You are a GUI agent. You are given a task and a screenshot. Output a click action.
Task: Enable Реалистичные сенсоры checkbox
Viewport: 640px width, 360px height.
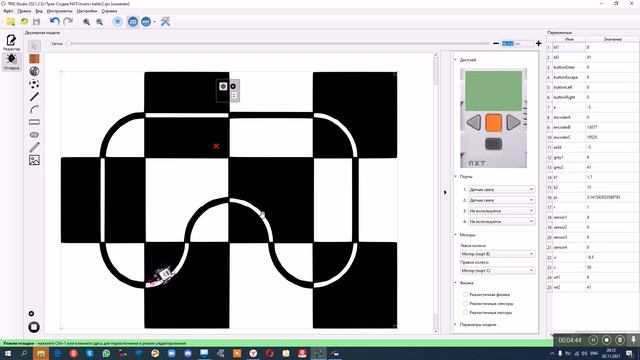(x=465, y=303)
